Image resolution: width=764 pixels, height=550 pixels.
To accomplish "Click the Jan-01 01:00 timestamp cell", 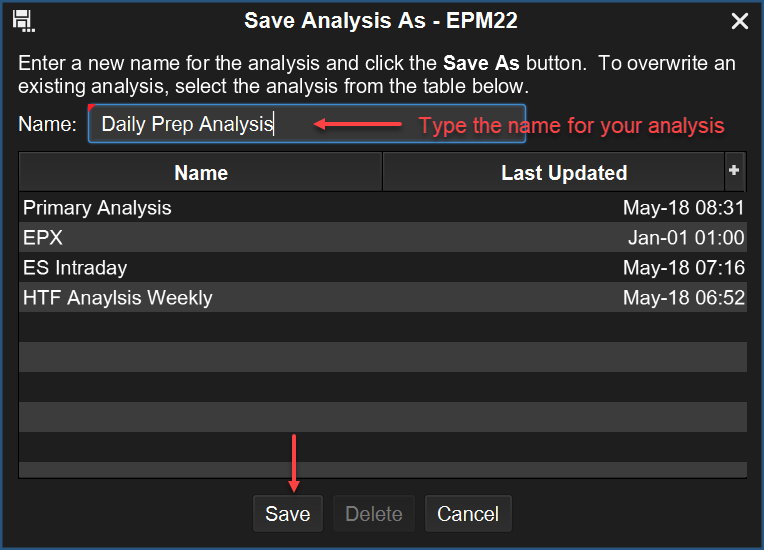I will 686,238.
